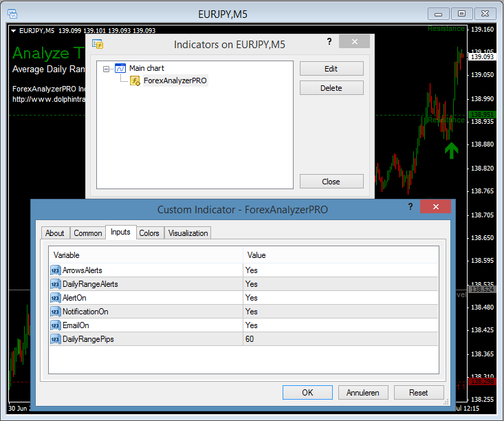Click the Main chart icon
504x421 pixels.
[120, 68]
